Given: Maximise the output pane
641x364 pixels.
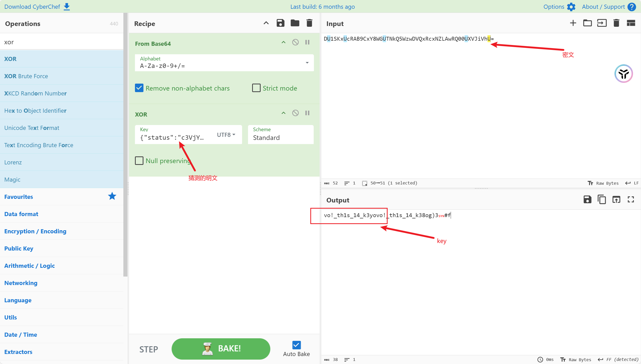Looking at the screenshot, I should [631, 200].
